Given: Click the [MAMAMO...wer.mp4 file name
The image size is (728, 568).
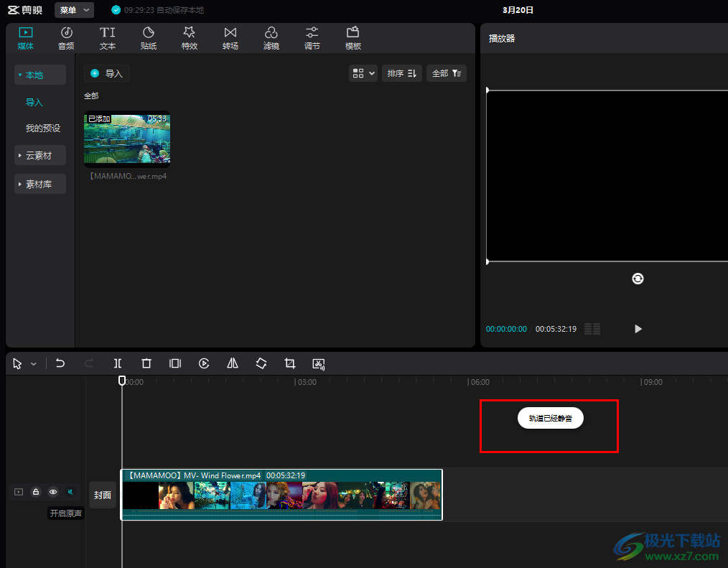Looking at the screenshot, I should click(x=127, y=176).
